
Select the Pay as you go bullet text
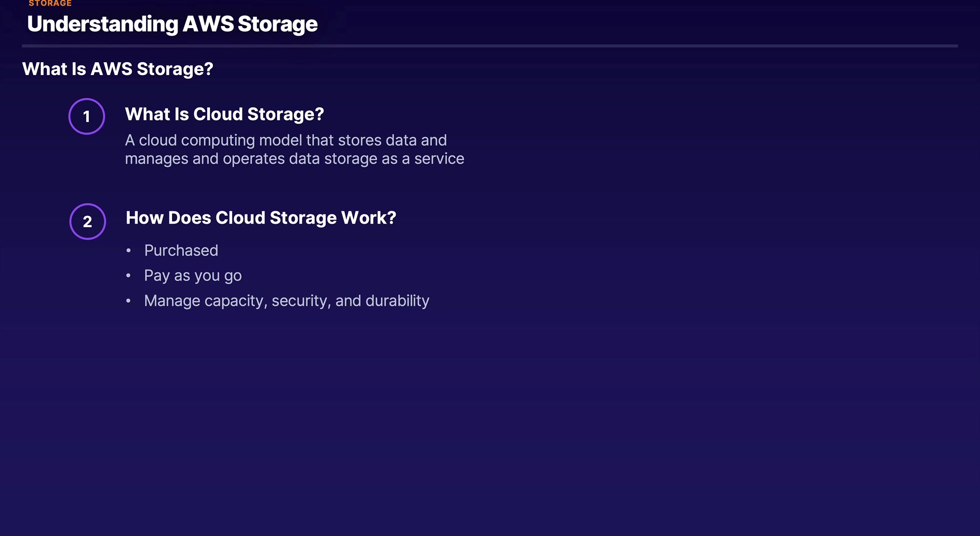point(192,276)
